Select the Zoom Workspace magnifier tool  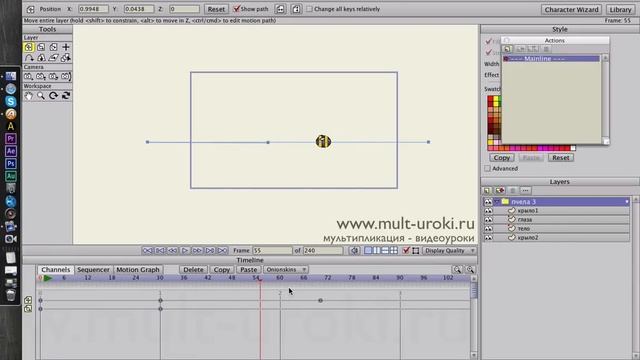coord(41,96)
